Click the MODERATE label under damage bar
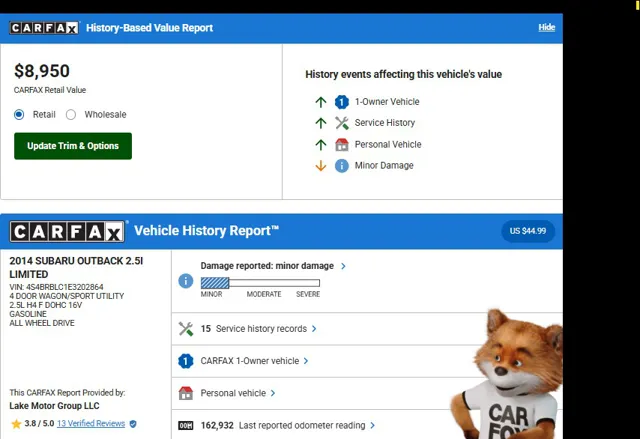Screen dimensions: 640x439 click(264, 294)
